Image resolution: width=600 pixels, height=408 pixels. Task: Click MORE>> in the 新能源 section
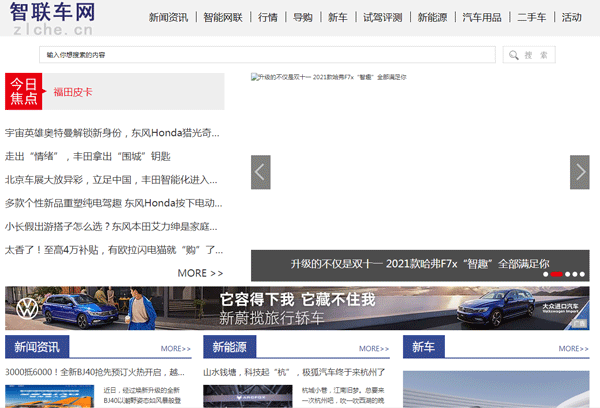coord(374,349)
